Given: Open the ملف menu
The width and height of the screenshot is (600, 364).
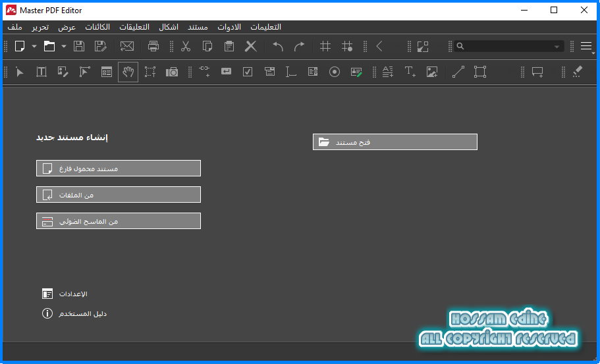Looking at the screenshot, I should (x=15, y=27).
